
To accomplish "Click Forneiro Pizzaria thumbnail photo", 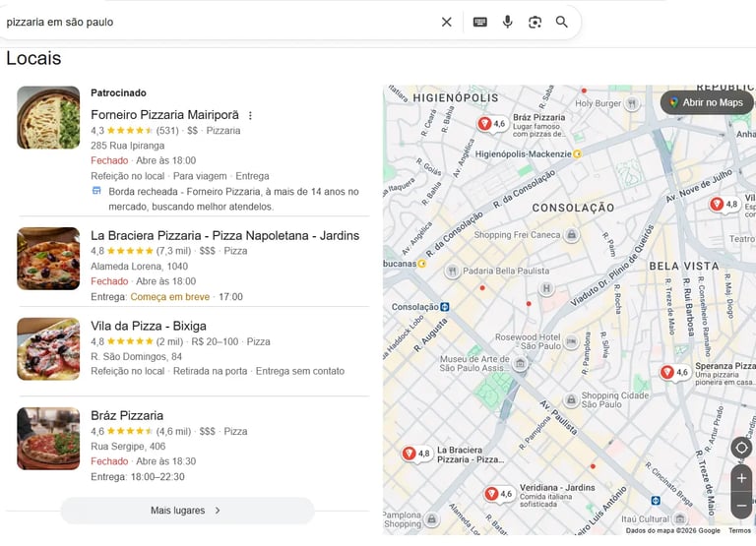I will [x=48, y=118].
